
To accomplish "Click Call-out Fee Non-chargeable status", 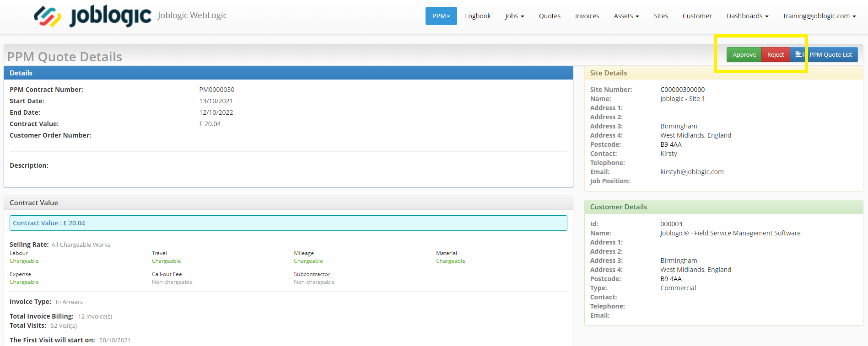I will 172,282.
